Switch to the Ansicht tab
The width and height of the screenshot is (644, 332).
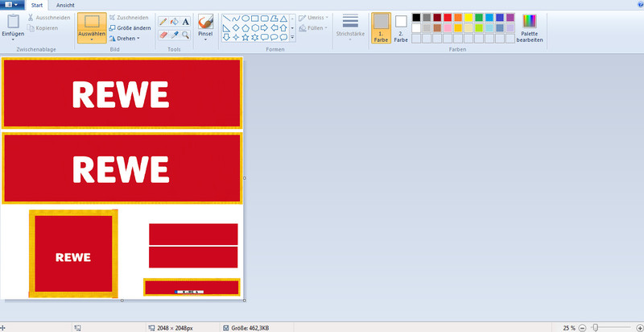pyautogui.click(x=65, y=6)
